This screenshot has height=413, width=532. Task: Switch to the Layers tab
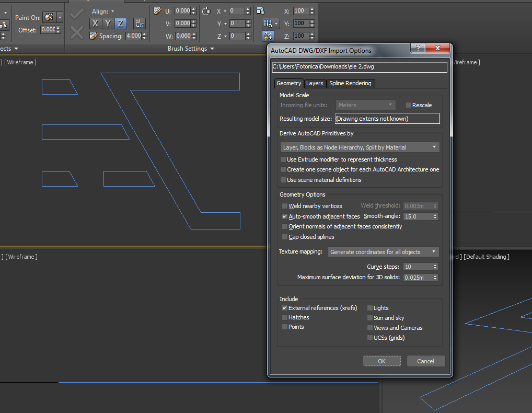315,83
